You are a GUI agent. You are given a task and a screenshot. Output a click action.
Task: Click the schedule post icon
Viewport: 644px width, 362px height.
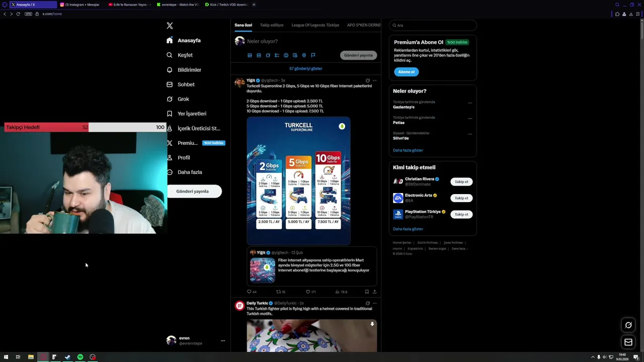(295, 55)
